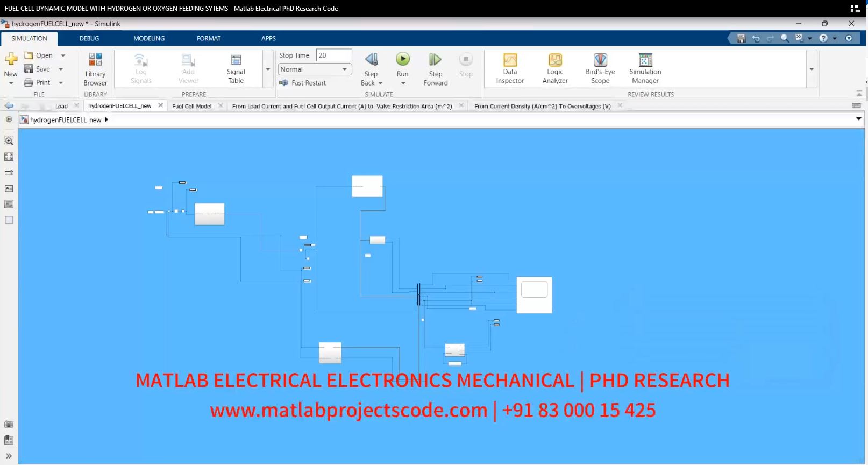Open the Help question mark icon
The width and height of the screenshot is (868, 465).
click(823, 38)
